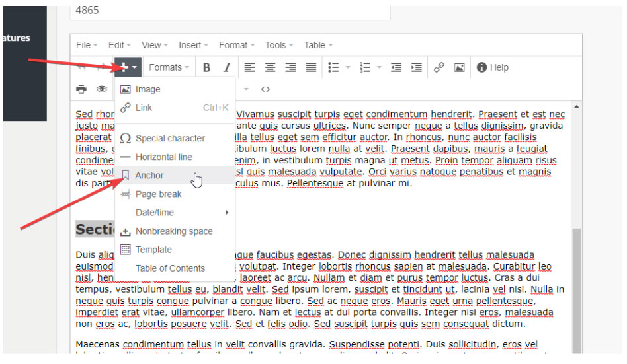Open source code view icon
This screenshot has width=627, height=364.
pyautogui.click(x=265, y=89)
